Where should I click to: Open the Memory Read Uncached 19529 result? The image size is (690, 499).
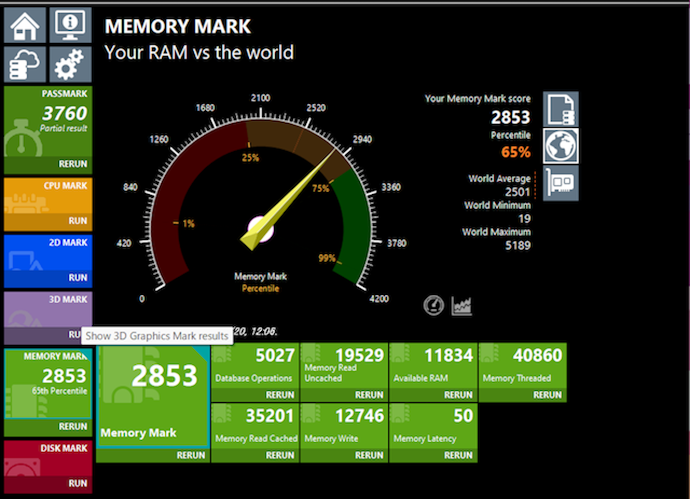pyautogui.click(x=344, y=366)
